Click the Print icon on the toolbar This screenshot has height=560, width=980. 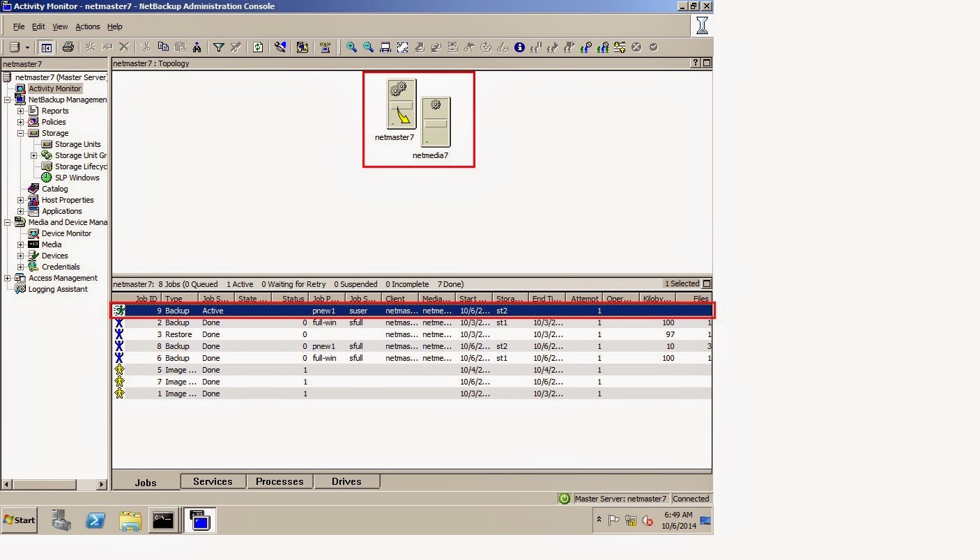pyautogui.click(x=68, y=47)
